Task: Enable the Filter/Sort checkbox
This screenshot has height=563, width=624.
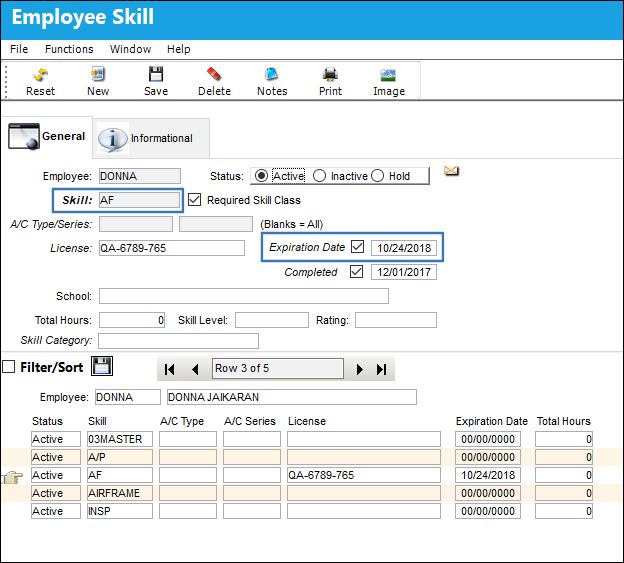Action: coord(8,366)
